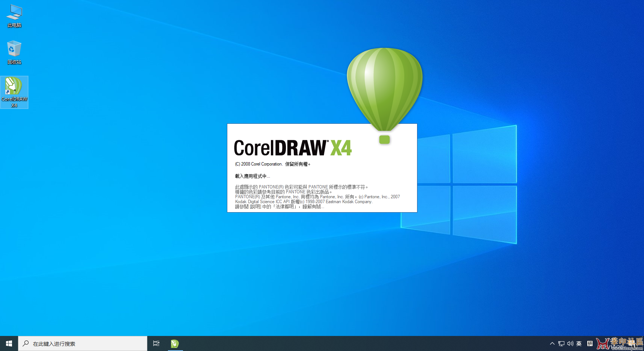The width and height of the screenshot is (644, 351).
Task: Toggle the 拼 IME input mode indicator
Action: (x=590, y=343)
